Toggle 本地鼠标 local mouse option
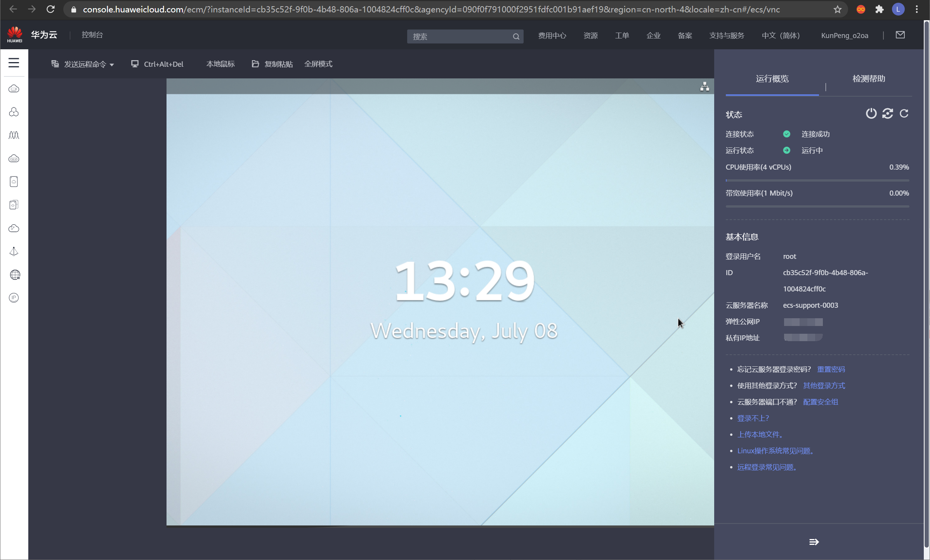This screenshot has width=930, height=560. click(220, 64)
